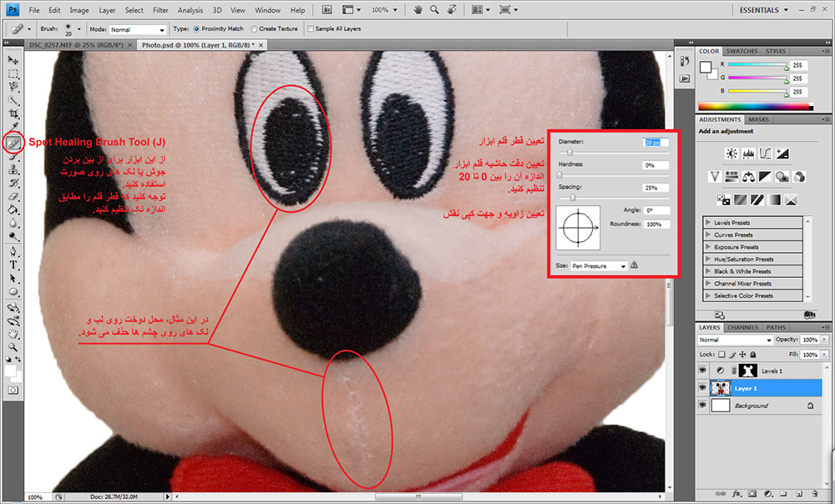Pick a color from the spectrum ramp

pyautogui.click(x=756, y=107)
